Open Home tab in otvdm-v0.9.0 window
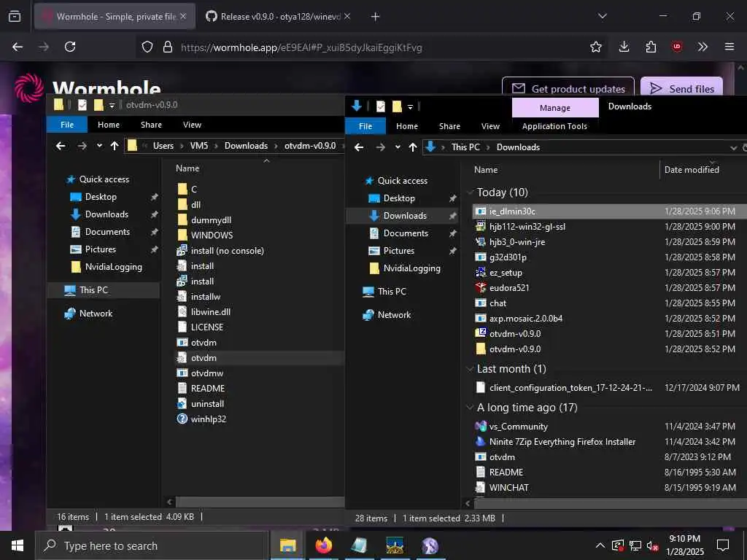 pyautogui.click(x=109, y=125)
